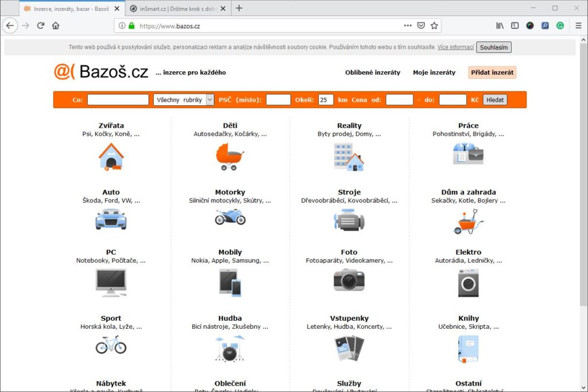Image resolution: width=588 pixels, height=392 pixels.
Task: Switch to the Bazoš inzerce tab
Action: point(71,9)
